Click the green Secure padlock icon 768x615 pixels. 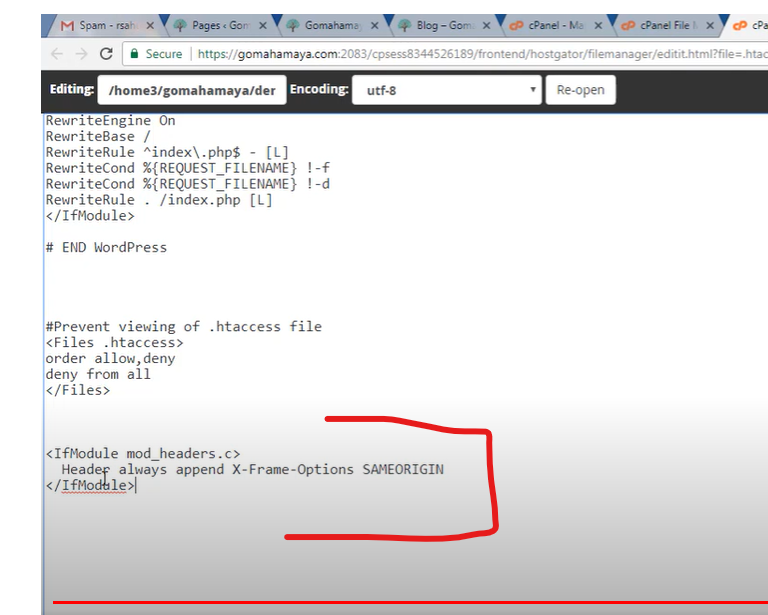(134, 54)
